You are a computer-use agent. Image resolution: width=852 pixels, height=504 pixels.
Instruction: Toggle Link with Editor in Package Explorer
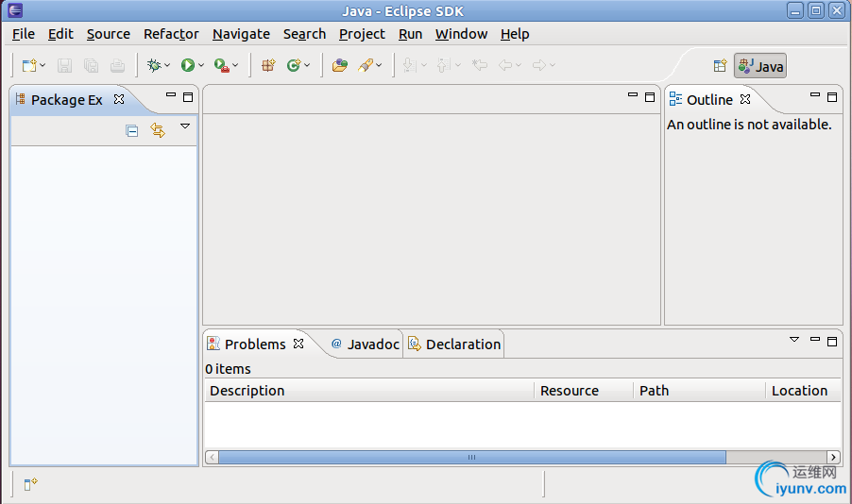(x=158, y=130)
